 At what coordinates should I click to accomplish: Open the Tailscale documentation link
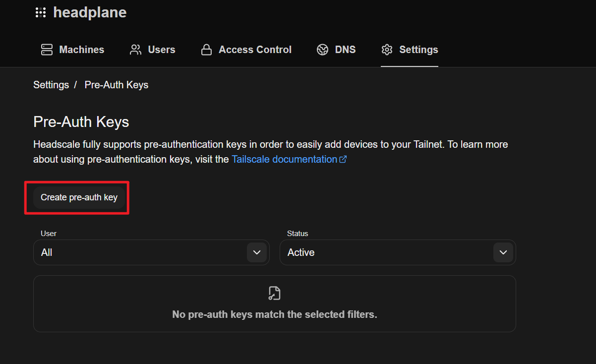click(284, 159)
